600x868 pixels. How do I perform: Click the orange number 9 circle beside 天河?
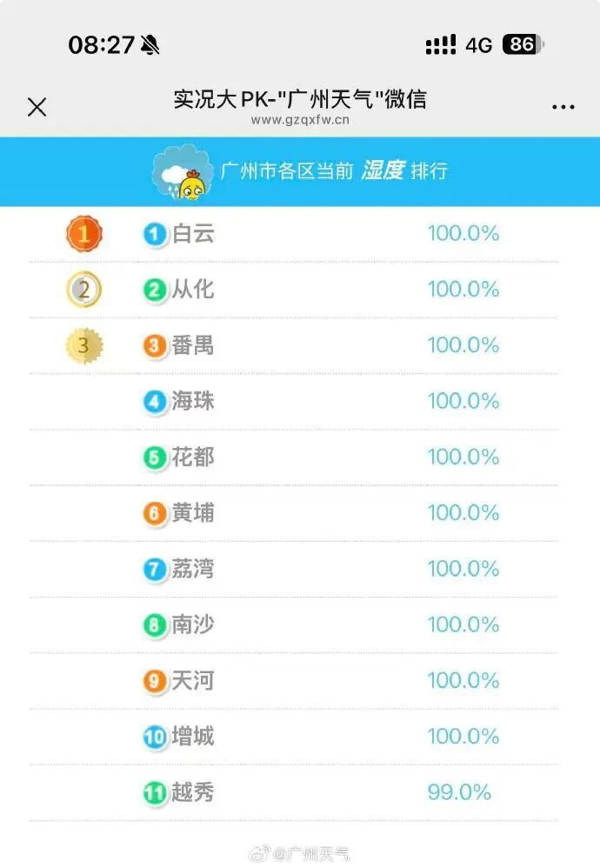153,681
